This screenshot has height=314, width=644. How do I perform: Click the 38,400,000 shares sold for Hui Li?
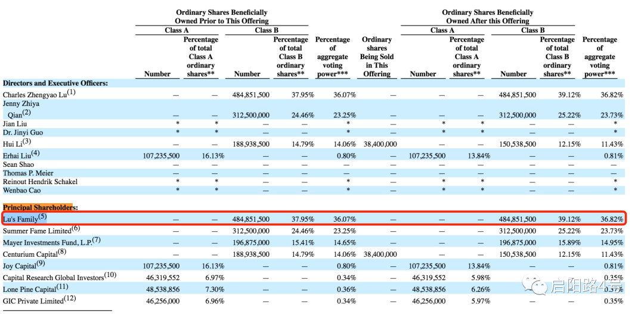tap(380, 144)
